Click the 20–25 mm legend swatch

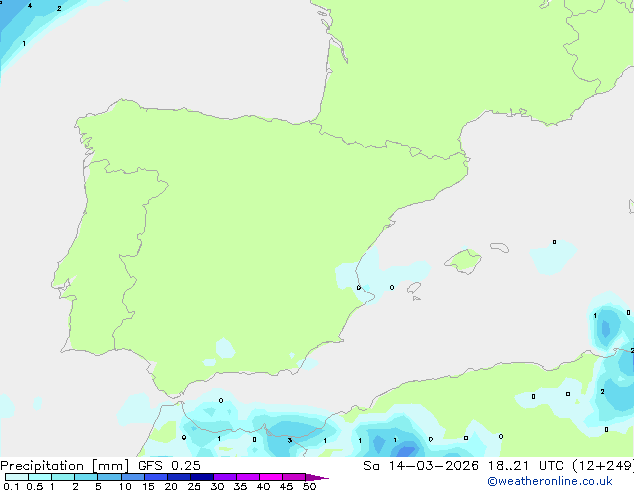click(x=178, y=477)
